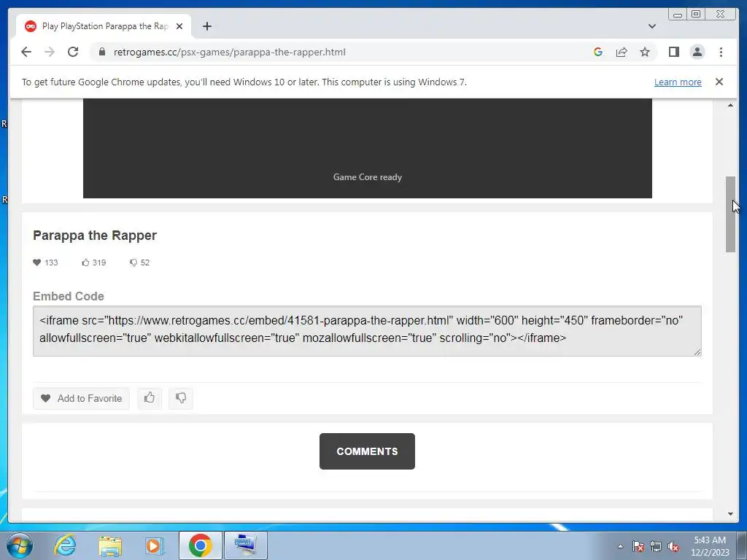The image size is (747, 560).
Task: Click the scrollbar up arrow
Action: [x=730, y=105]
